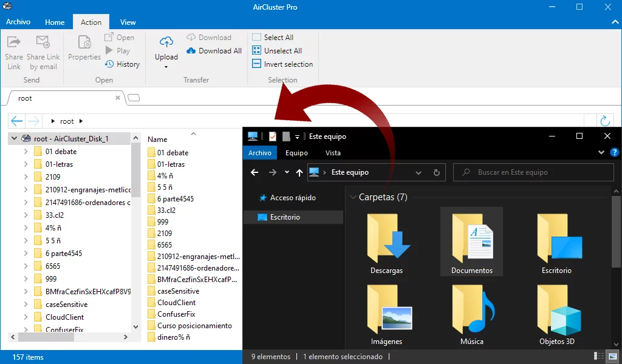Collapse the root AirCluster_Disk_1 node

point(15,139)
